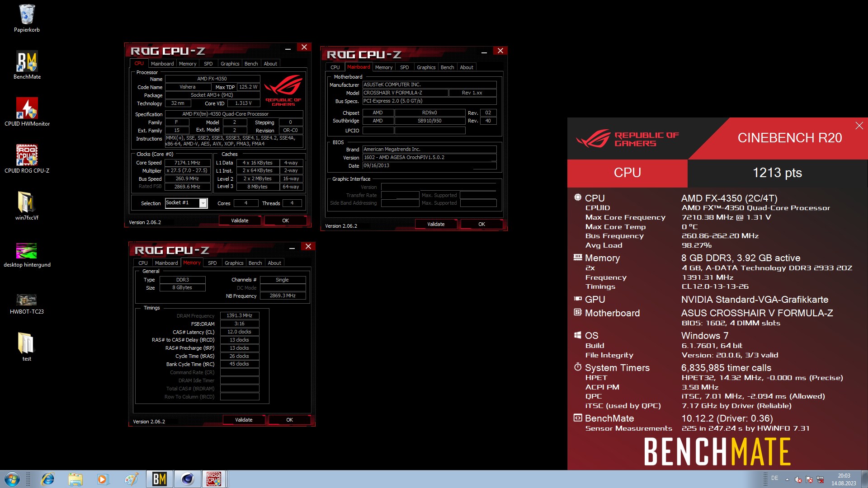Select CPU tab in Memory window
868x488 pixels.
click(x=143, y=263)
